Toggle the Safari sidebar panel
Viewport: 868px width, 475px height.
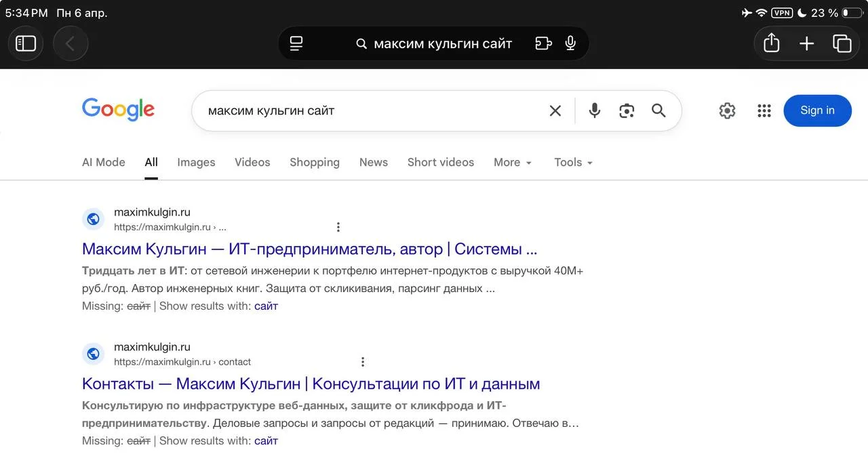[26, 43]
